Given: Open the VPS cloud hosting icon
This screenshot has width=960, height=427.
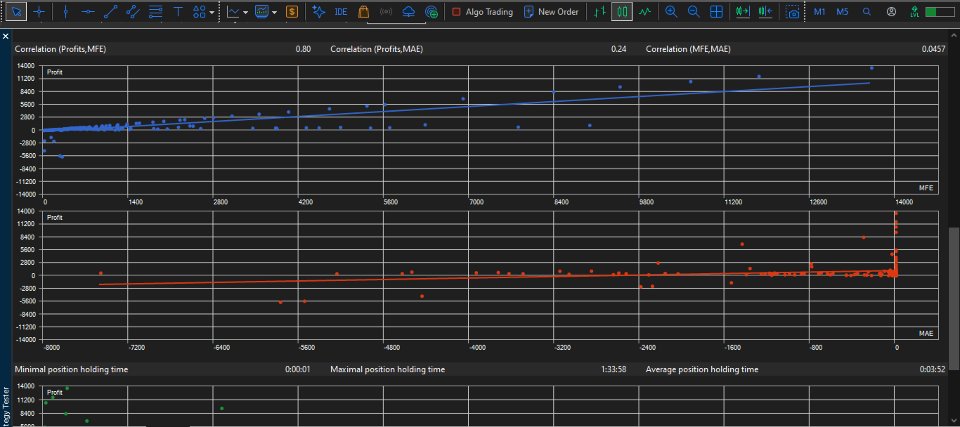Looking at the screenshot, I should 409,12.
